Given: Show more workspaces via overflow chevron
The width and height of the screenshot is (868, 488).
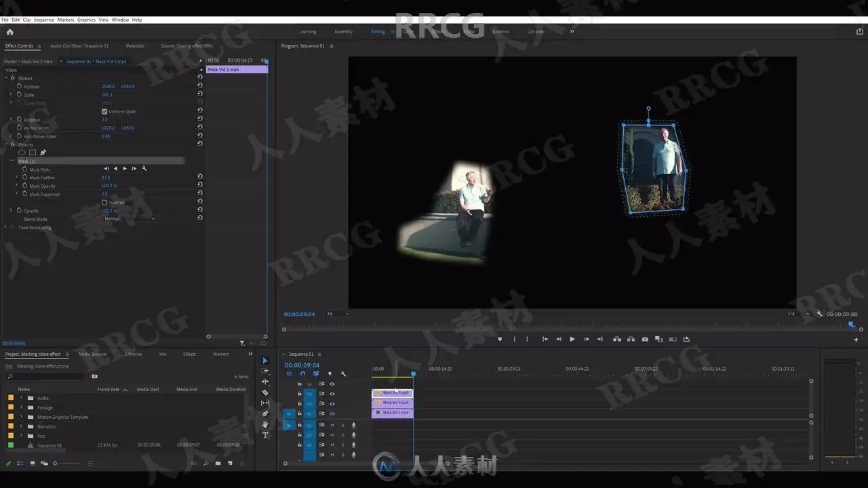Looking at the screenshot, I should (572, 31).
